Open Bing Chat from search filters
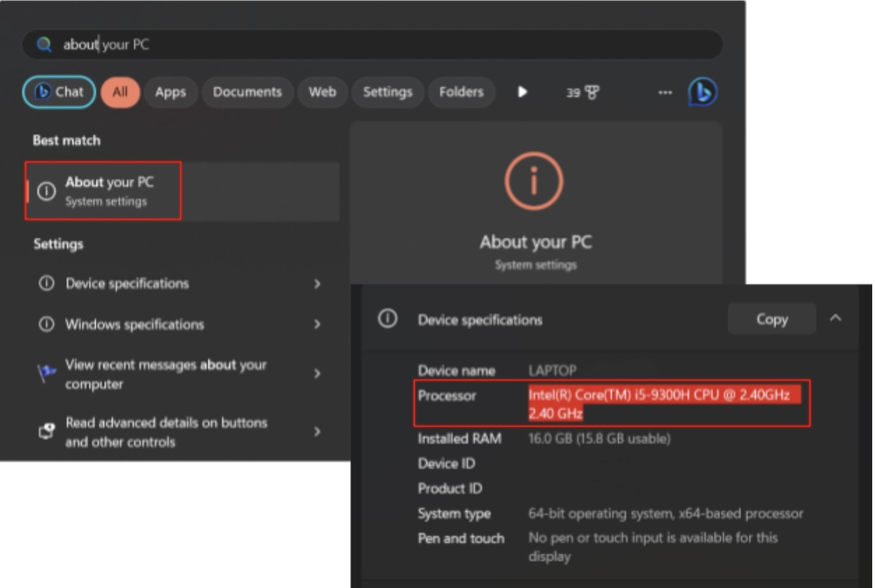Screen dimensions: 875x588 pos(59,91)
